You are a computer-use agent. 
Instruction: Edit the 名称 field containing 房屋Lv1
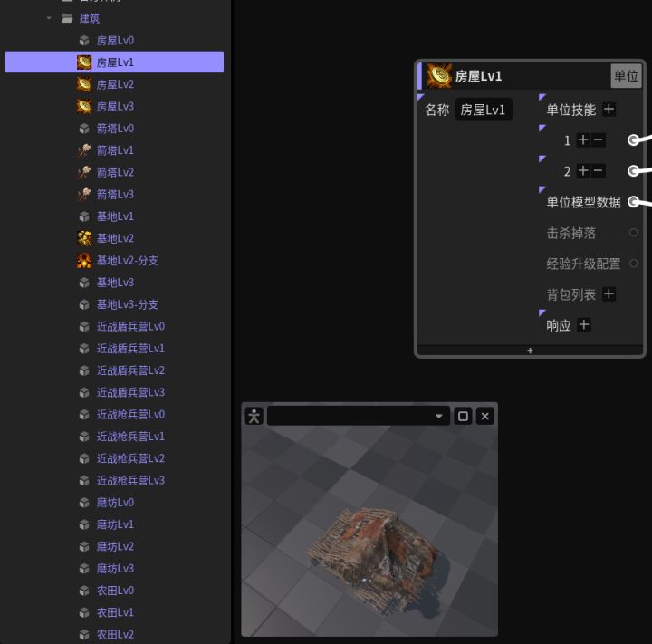[484, 110]
